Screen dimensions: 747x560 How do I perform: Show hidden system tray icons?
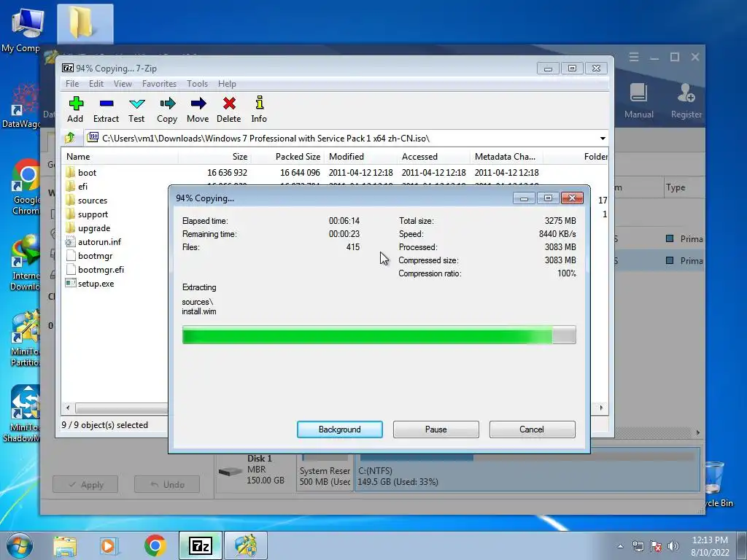[620, 546]
